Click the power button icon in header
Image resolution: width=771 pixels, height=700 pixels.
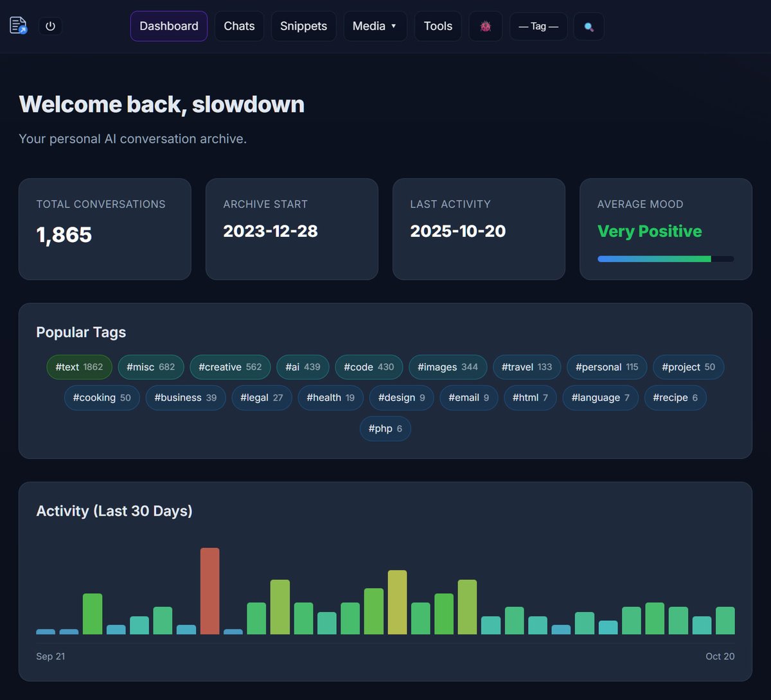pos(50,26)
